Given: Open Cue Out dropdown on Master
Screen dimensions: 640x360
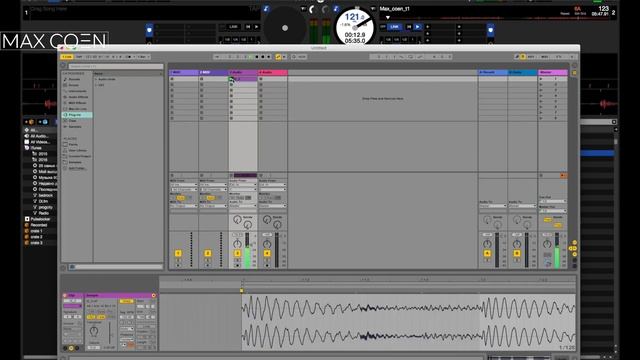Looking at the screenshot, I should point(553,201).
